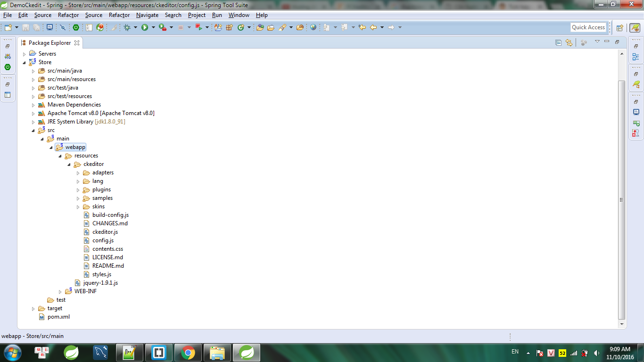Open the Run button dropdown arrow
The width and height of the screenshot is (644, 362).
[x=153, y=27]
